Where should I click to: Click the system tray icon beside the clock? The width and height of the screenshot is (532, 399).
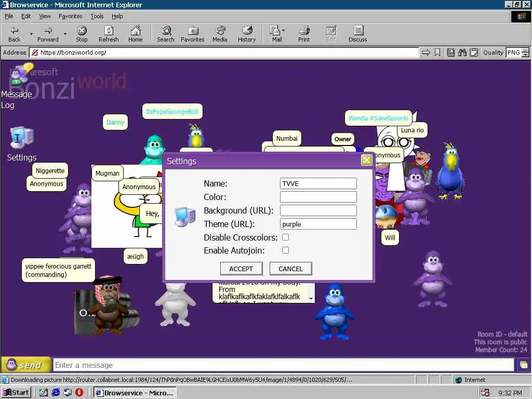coord(485,393)
